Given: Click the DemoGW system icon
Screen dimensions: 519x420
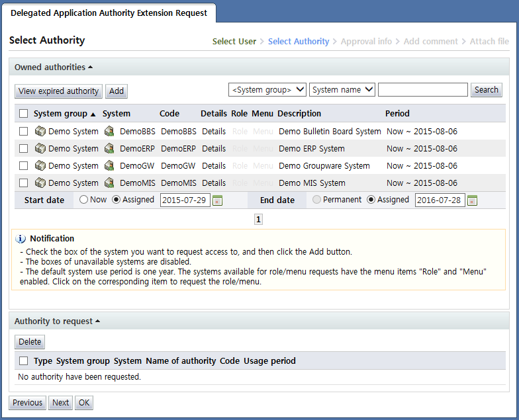Looking at the screenshot, I should pos(109,166).
